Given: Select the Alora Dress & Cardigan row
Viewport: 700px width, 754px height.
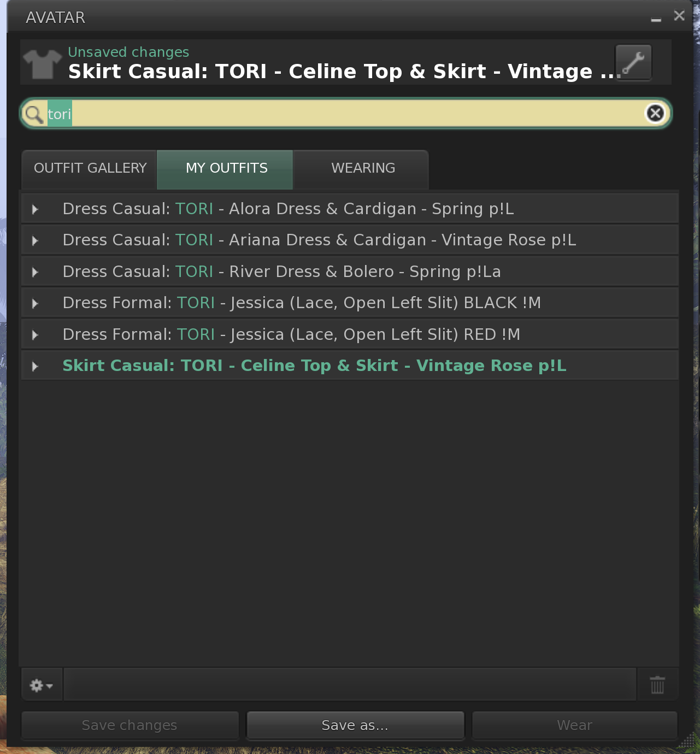Looking at the screenshot, I should [x=350, y=209].
